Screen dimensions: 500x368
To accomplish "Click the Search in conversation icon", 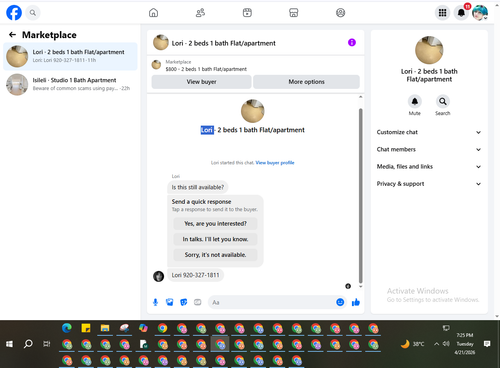I will tap(443, 101).
